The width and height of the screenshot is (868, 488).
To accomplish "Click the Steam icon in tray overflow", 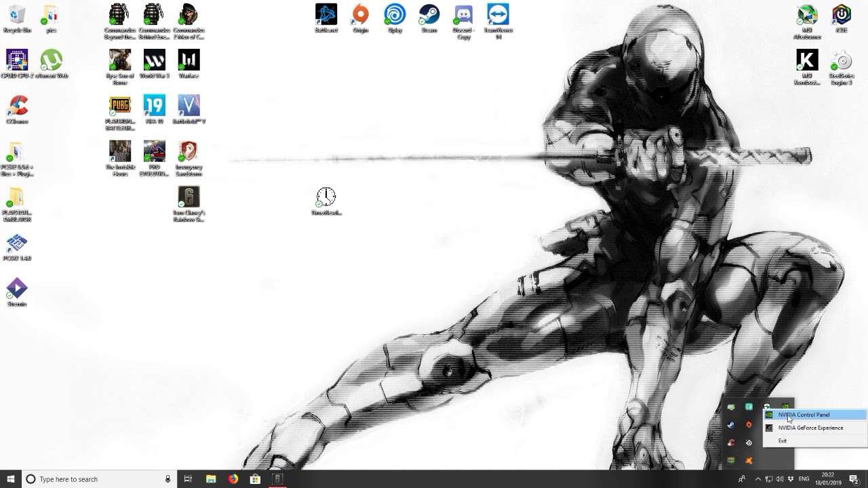I will [731, 425].
